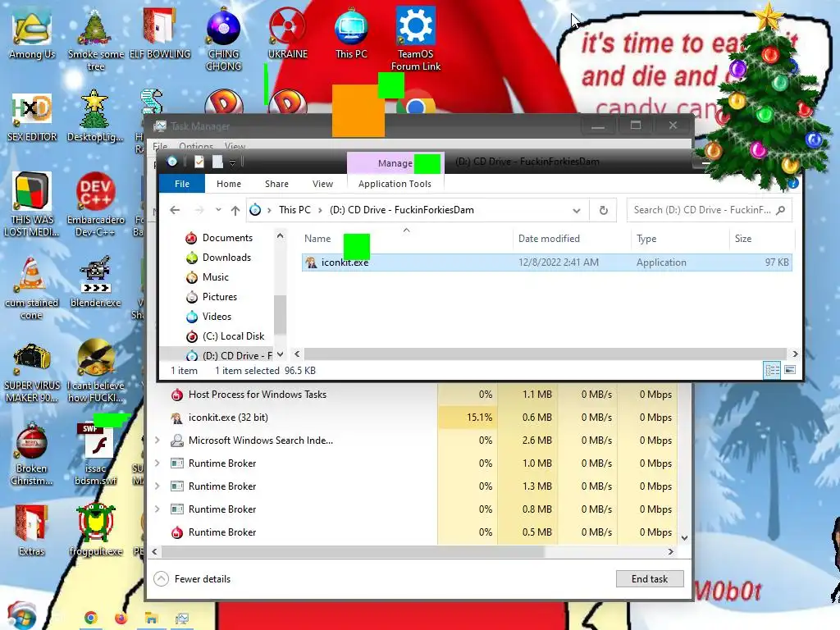Open the View ribbon tab
The image size is (840, 630).
[322, 184]
